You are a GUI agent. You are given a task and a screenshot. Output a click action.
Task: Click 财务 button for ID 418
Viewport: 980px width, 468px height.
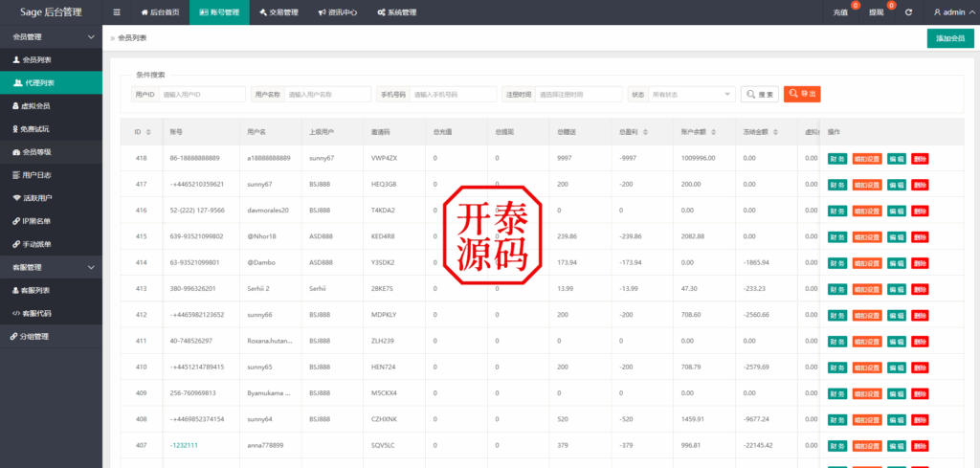pos(837,159)
